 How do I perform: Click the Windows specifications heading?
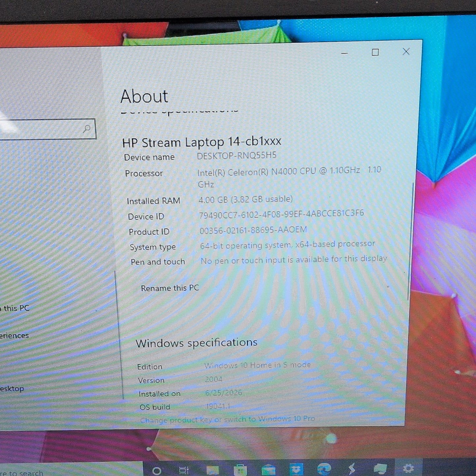coord(196,343)
